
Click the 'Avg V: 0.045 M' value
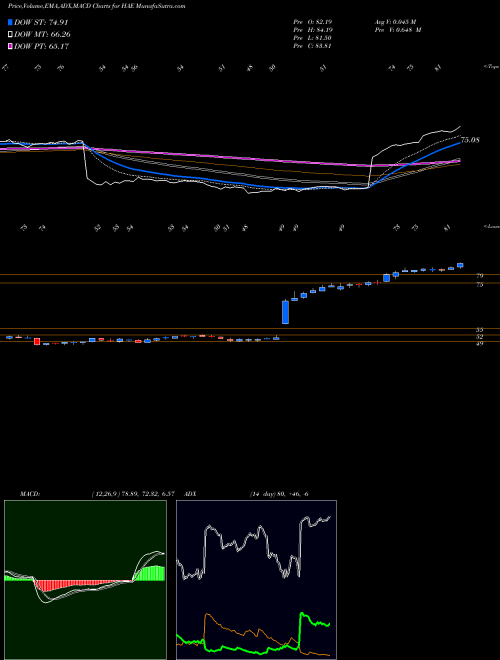[x=395, y=22]
